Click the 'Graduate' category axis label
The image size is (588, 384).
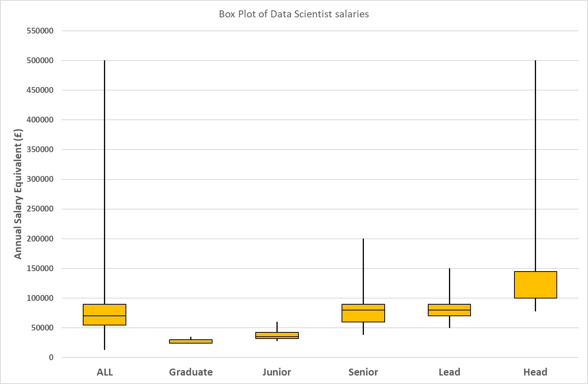(x=191, y=372)
